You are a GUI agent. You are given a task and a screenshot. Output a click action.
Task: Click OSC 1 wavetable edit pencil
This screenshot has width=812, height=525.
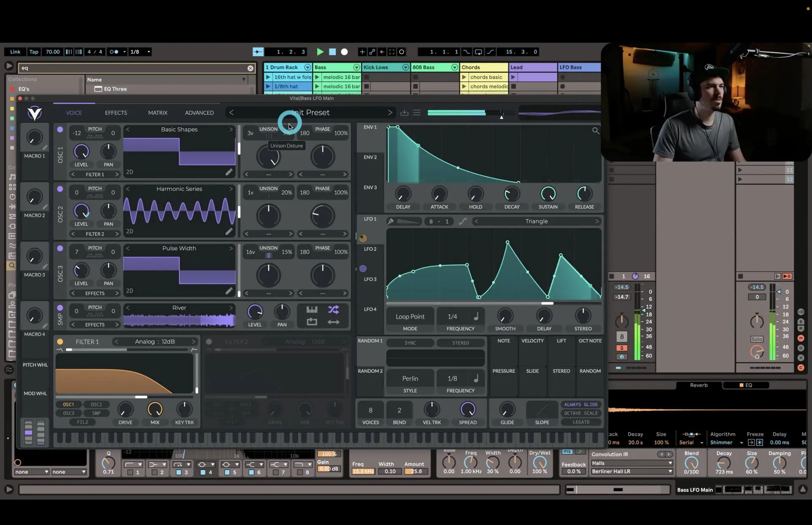click(x=229, y=172)
